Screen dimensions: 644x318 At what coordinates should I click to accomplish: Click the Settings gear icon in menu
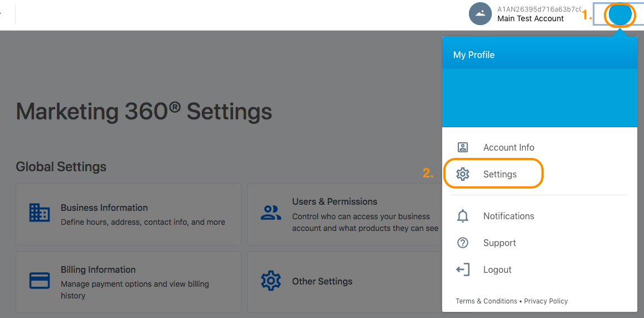[463, 174]
